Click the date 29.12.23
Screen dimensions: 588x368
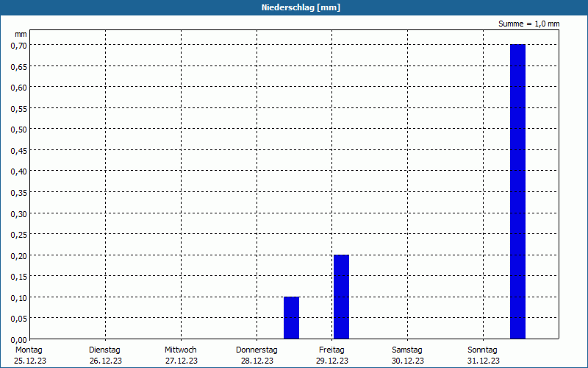332,361
